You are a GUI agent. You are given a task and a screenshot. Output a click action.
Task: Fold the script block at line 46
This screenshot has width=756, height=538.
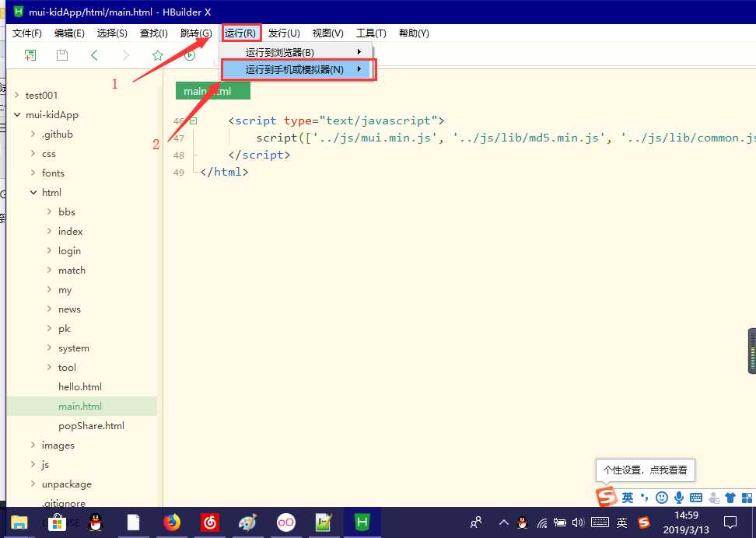point(194,121)
